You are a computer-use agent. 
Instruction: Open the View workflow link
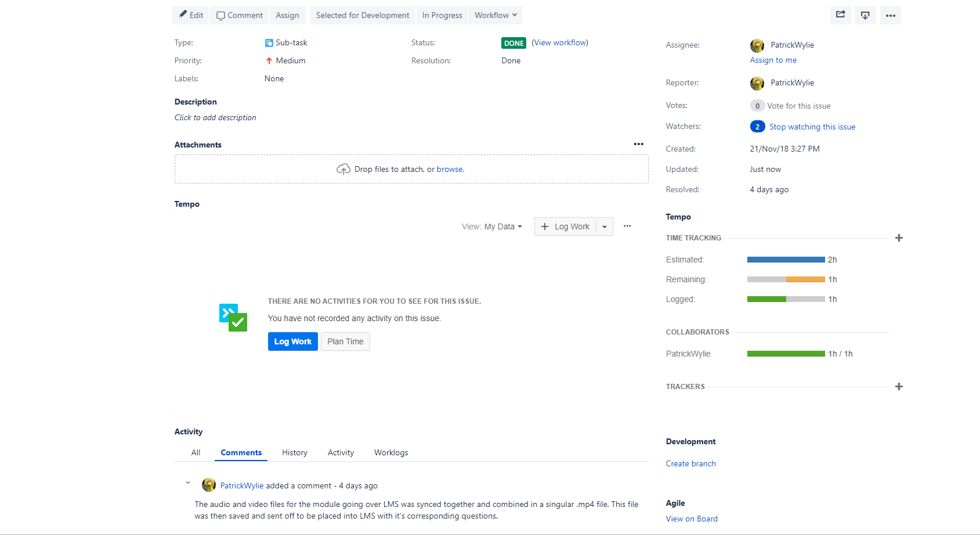(x=560, y=43)
